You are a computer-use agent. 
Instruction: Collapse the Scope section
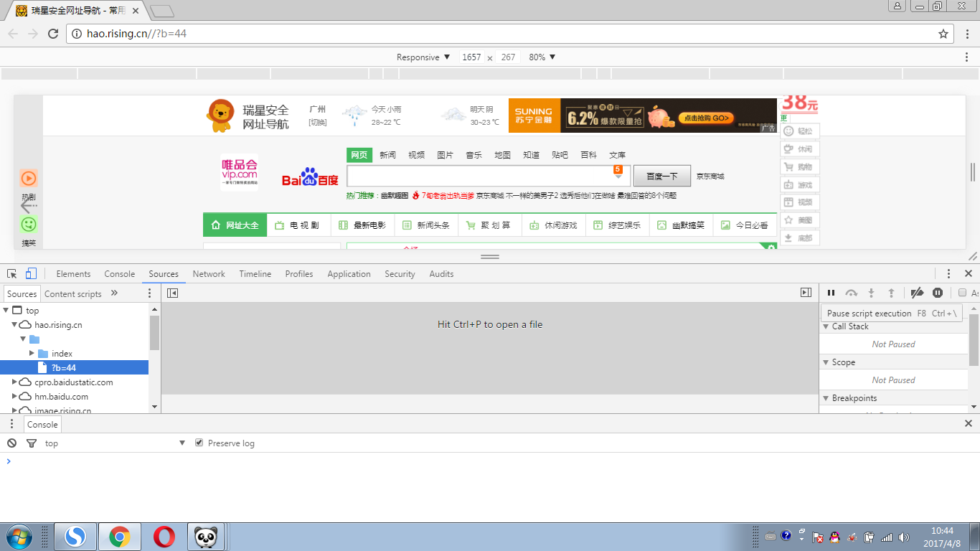826,362
